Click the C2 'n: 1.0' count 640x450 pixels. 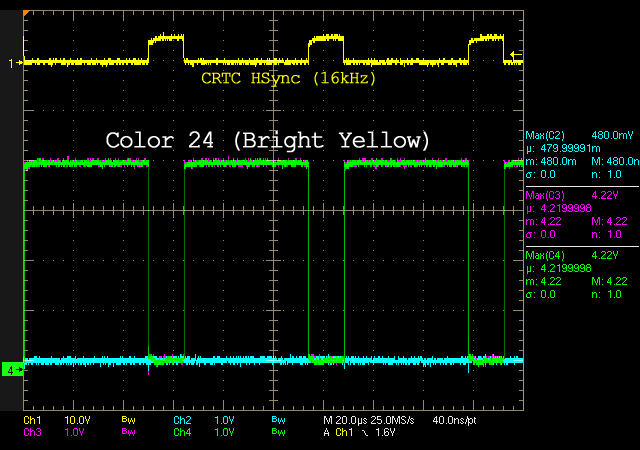tap(607, 174)
